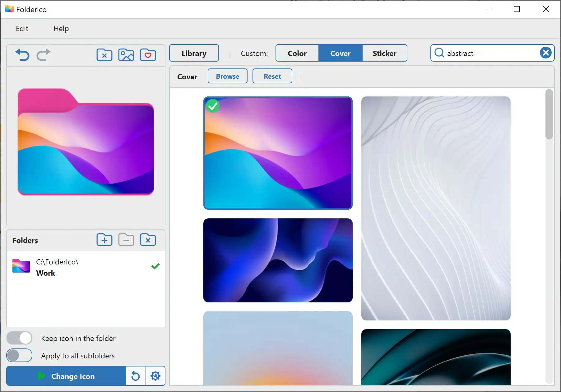
Task: Click the Browse button
Action: point(228,76)
